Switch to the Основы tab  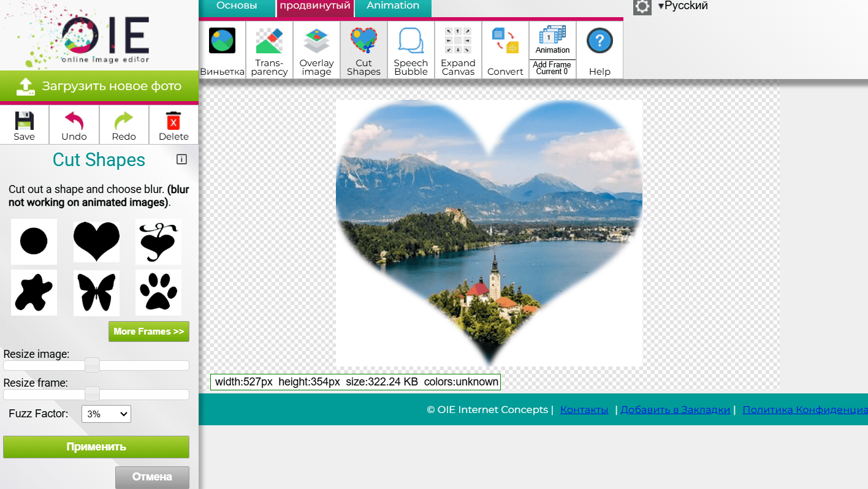pos(237,6)
